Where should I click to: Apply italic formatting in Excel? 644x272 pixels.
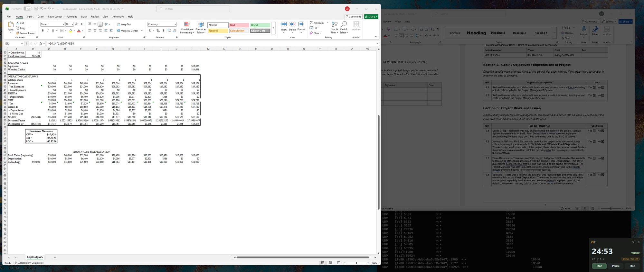[48, 31]
